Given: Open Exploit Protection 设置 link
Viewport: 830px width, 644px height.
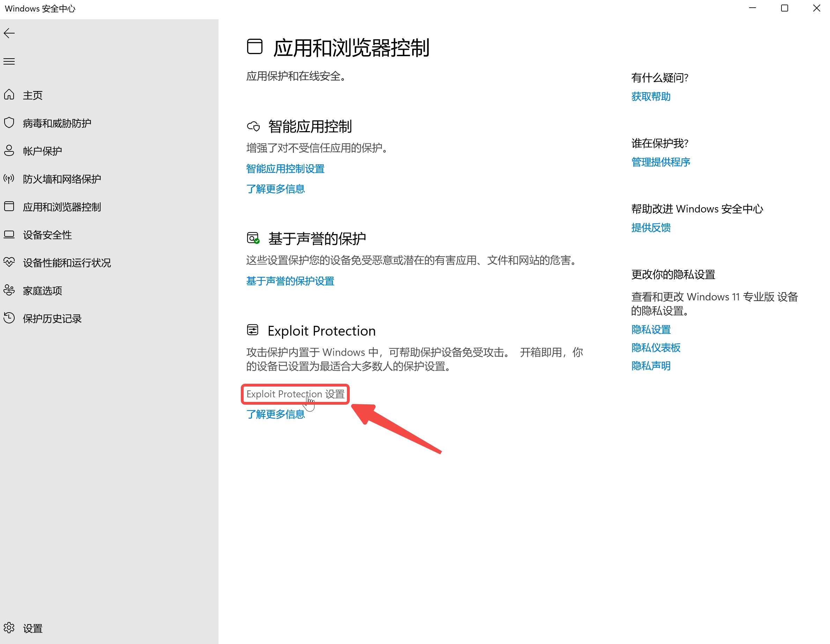Looking at the screenshot, I should [295, 394].
